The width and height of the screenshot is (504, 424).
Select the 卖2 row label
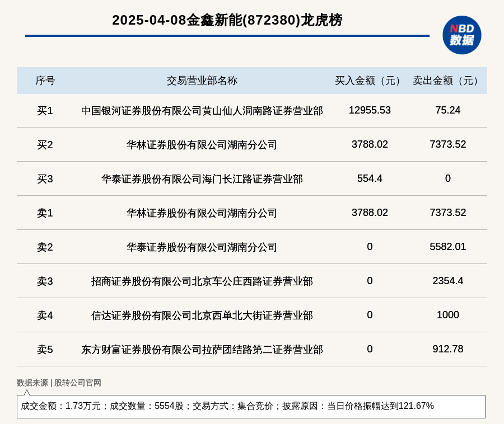point(45,247)
